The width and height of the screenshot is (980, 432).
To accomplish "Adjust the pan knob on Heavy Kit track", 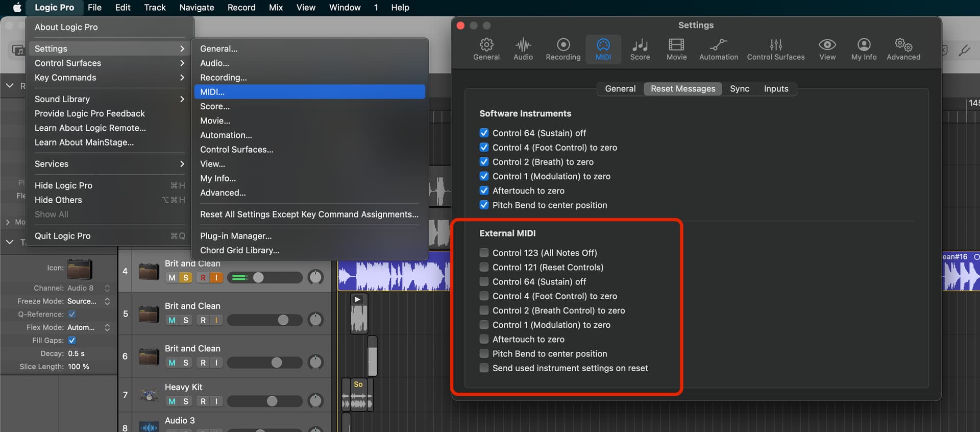I will (316, 401).
